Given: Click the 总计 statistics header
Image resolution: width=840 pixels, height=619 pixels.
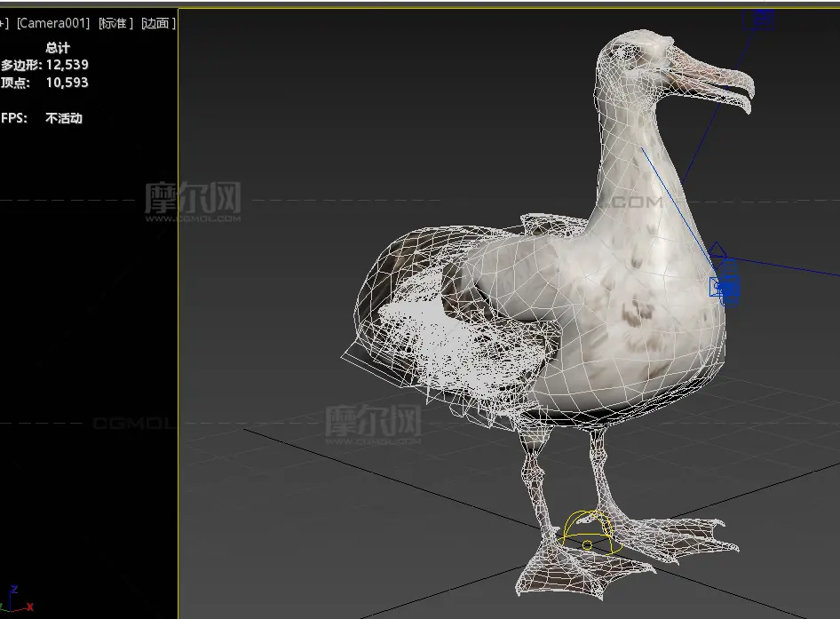Looking at the screenshot, I should pos(58,47).
